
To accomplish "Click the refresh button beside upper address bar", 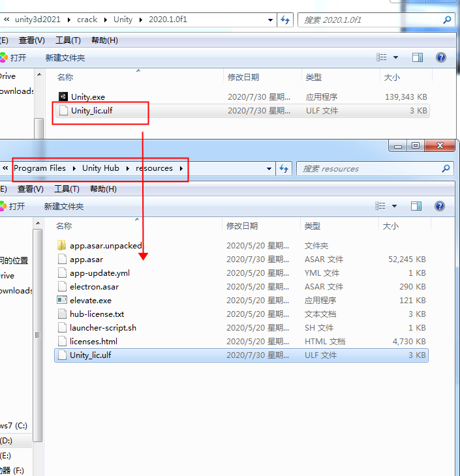I will [x=285, y=20].
